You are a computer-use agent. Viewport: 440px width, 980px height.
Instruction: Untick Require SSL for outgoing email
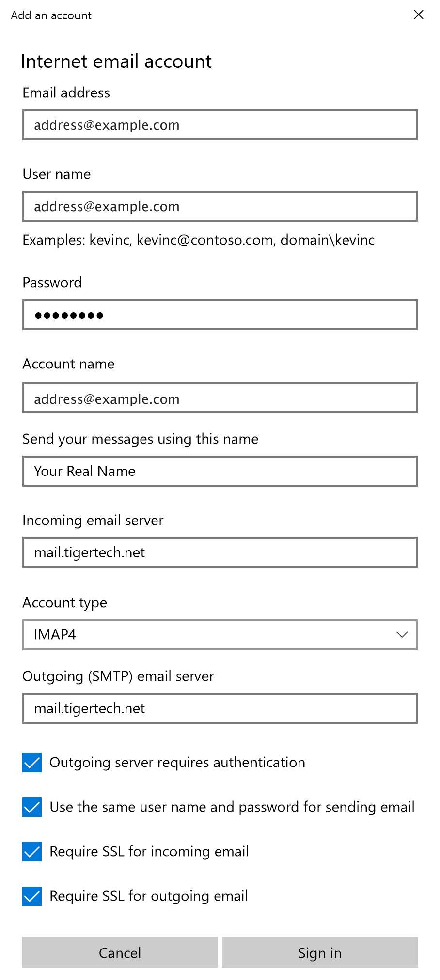point(32,896)
